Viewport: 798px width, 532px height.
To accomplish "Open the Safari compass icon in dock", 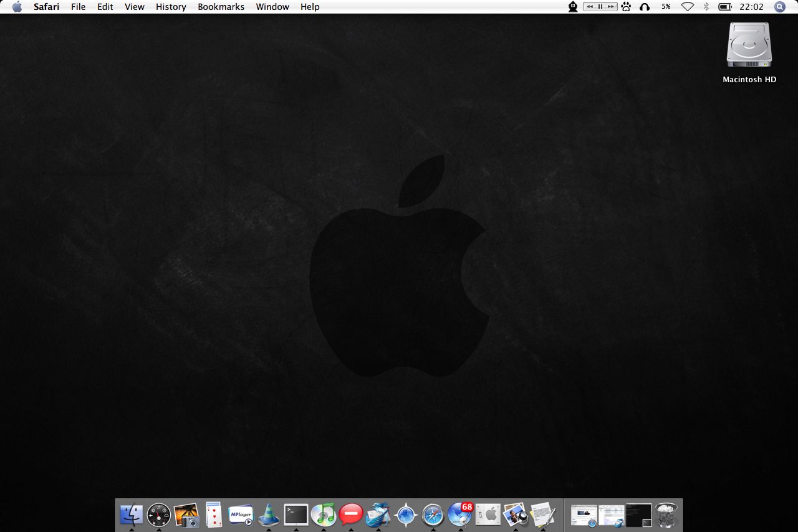I will pyautogui.click(x=433, y=515).
